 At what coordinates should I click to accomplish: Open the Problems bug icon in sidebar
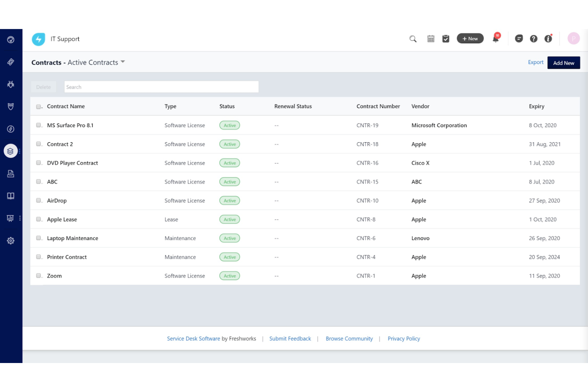click(x=11, y=84)
